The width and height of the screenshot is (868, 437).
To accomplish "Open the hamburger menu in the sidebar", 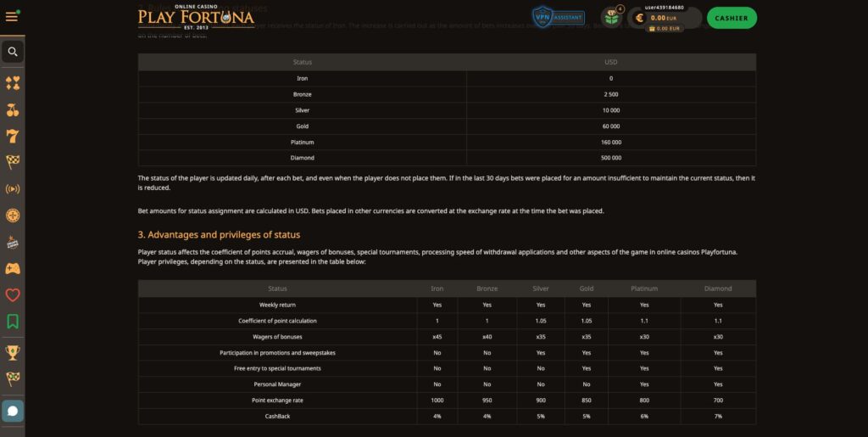I will 12,17.
